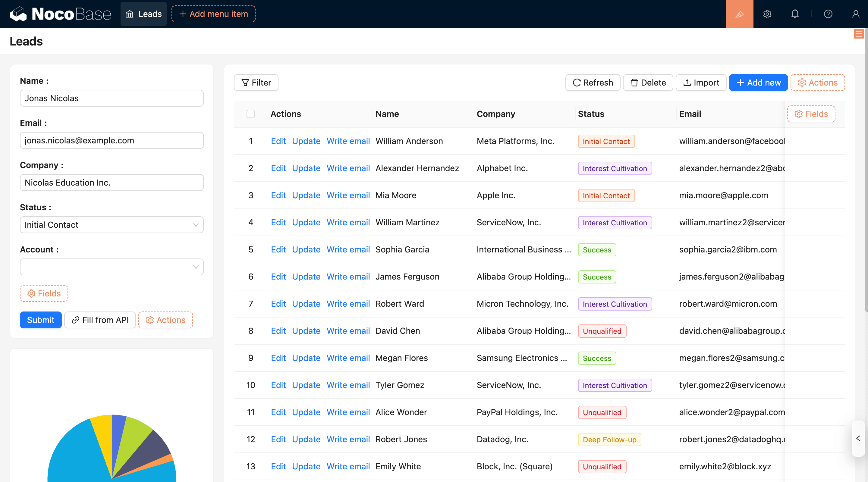
Task: Open the table Fields configuration
Action: (811, 114)
